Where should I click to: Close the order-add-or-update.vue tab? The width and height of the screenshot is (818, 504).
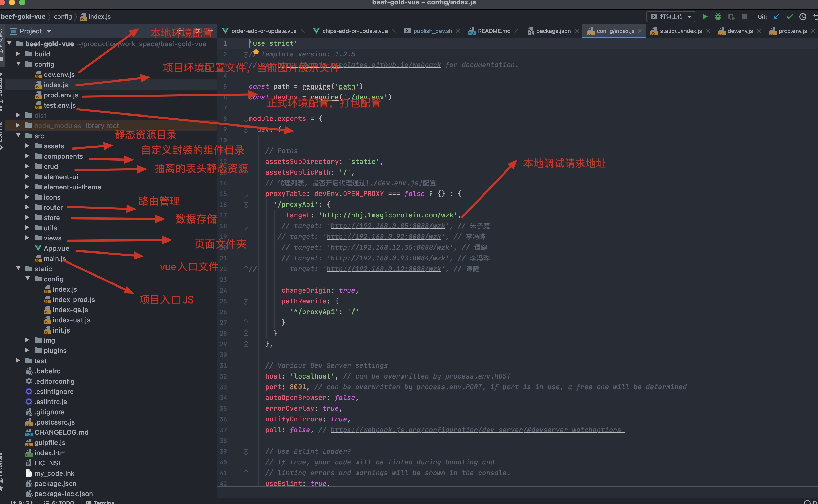(302, 31)
